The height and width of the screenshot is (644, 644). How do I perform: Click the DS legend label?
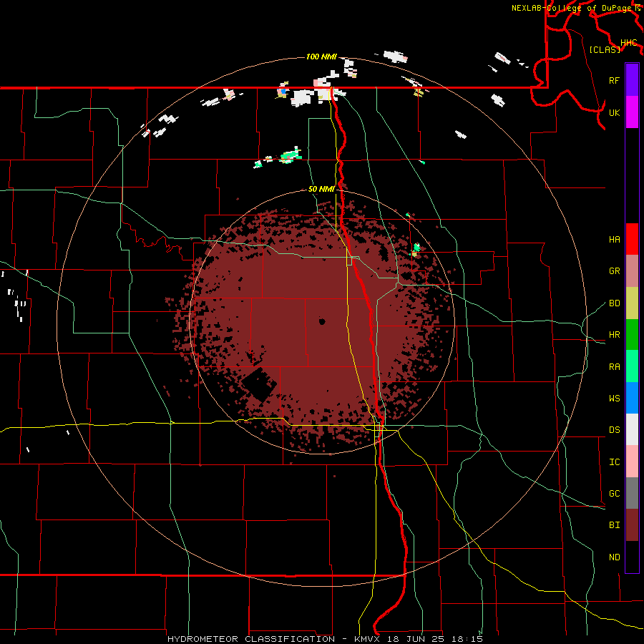[614, 430]
